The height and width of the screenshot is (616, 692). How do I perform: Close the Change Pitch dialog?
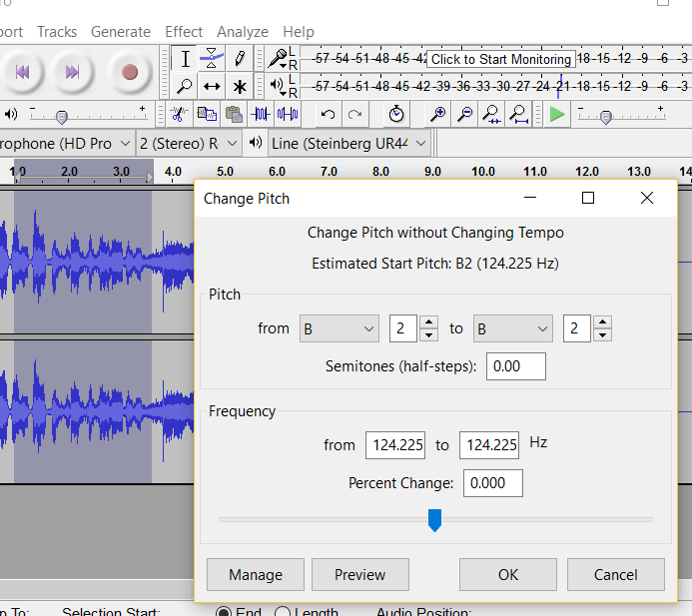click(646, 198)
